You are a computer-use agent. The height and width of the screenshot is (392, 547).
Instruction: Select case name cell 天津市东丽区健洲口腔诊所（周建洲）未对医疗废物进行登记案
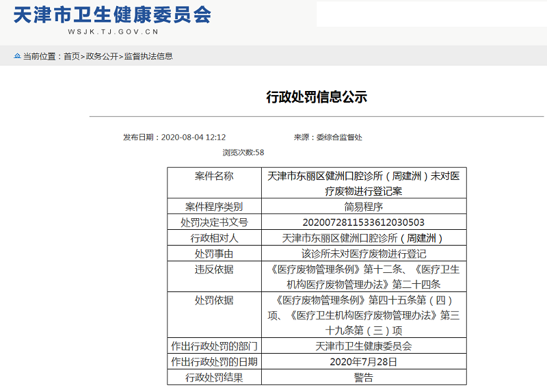[364, 183]
